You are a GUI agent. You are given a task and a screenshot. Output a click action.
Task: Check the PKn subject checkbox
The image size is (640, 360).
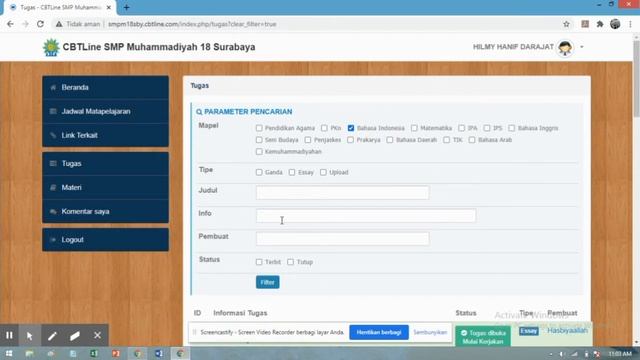point(324,128)
